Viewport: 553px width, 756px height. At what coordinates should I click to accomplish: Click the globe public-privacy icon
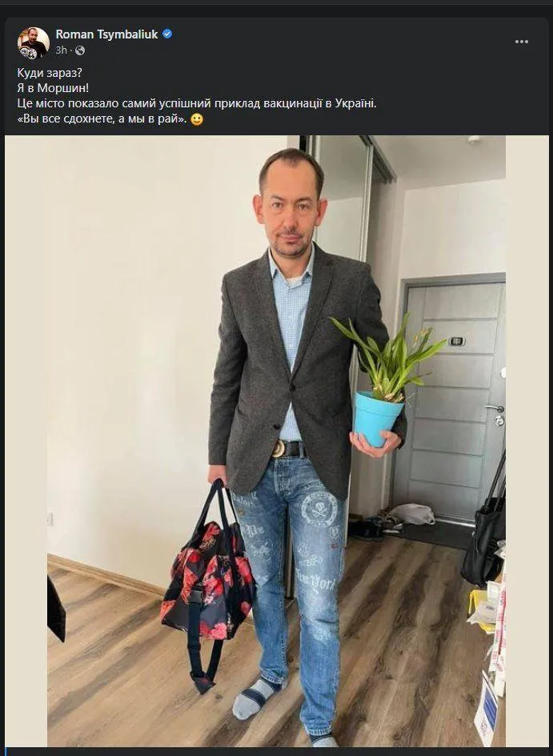click(80, 50)
